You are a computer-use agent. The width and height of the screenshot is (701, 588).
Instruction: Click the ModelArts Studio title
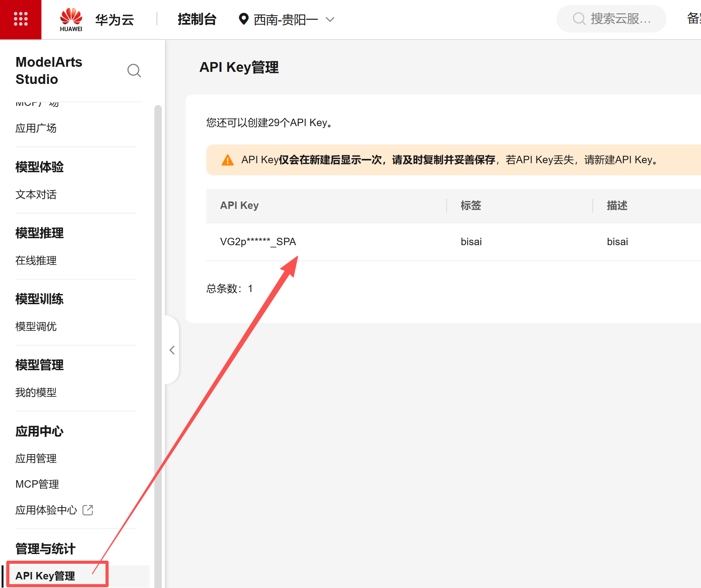[x=49, y=71]
